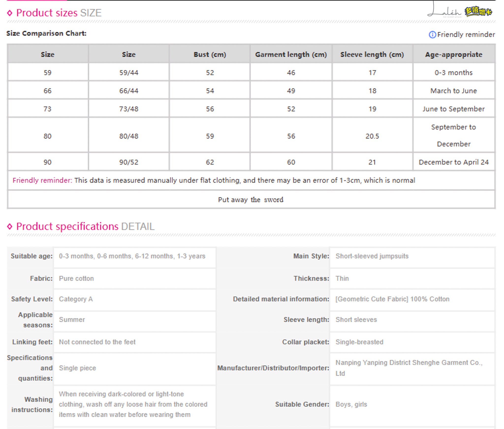
Task: Click the 'Linking feet:' label
Action: click(32, 342)
